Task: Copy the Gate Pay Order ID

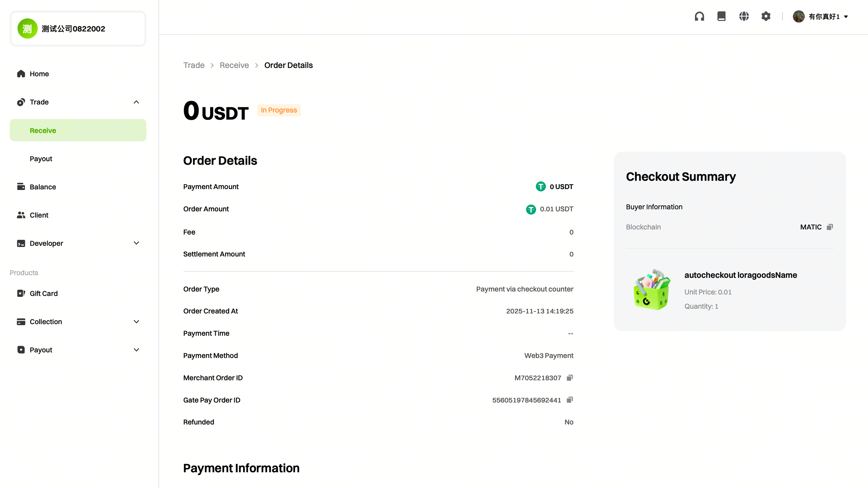Action: point(570,400)
